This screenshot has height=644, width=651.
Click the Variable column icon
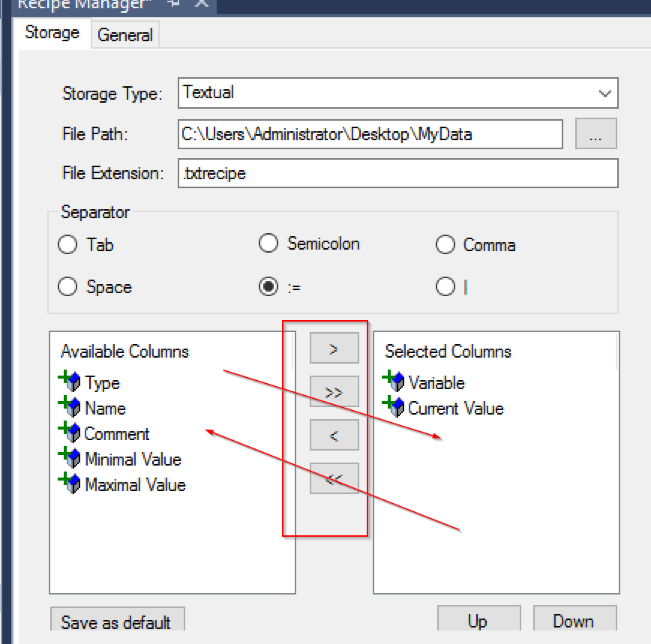pyautogui.click(x=393, y=382)
